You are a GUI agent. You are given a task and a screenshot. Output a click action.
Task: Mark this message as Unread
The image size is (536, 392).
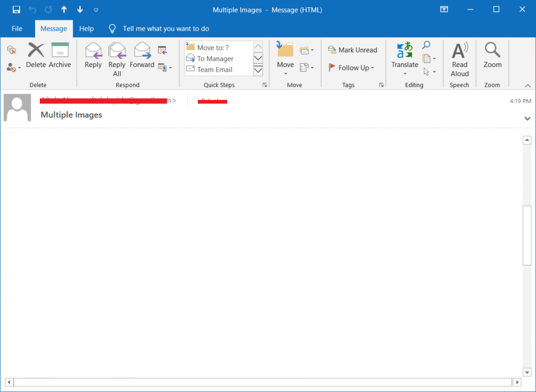352,50
